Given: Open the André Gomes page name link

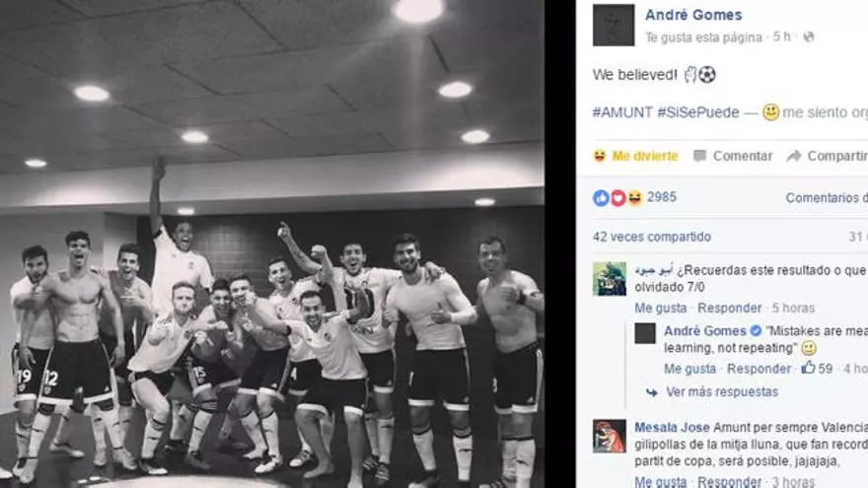Looking at the screenshot, I should [693, 15].
